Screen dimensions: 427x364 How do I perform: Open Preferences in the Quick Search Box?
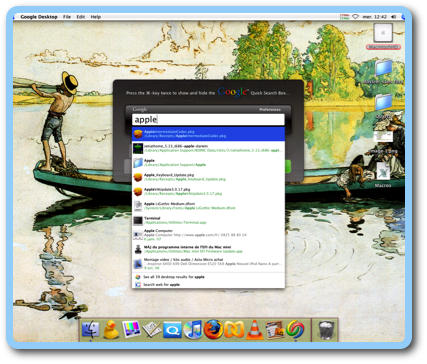point(270,109)
